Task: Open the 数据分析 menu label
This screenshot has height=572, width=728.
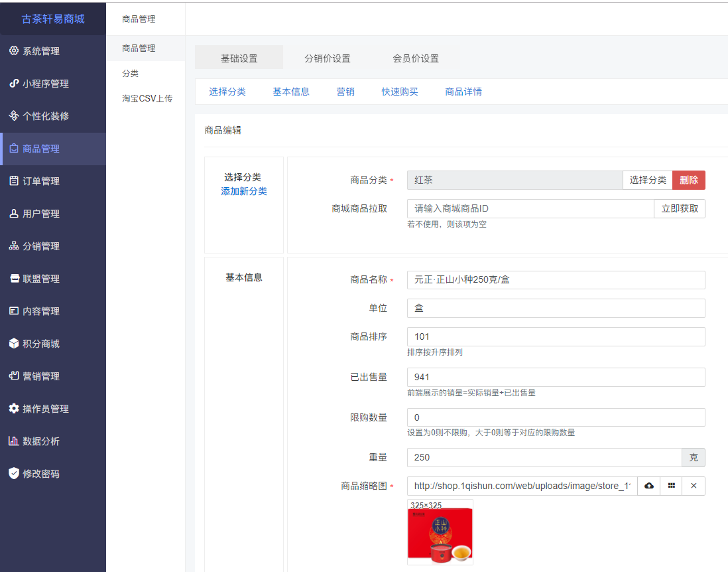Action: coord(41,441)
